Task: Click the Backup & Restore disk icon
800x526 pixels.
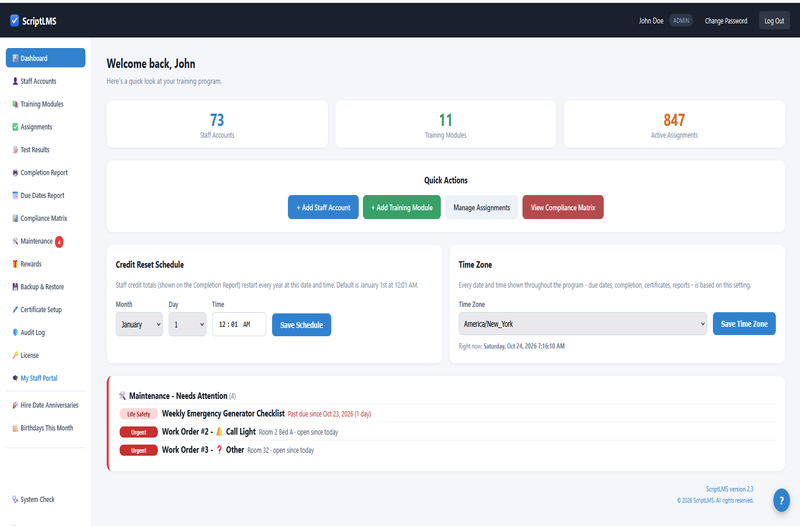Action: click(15, 287)
